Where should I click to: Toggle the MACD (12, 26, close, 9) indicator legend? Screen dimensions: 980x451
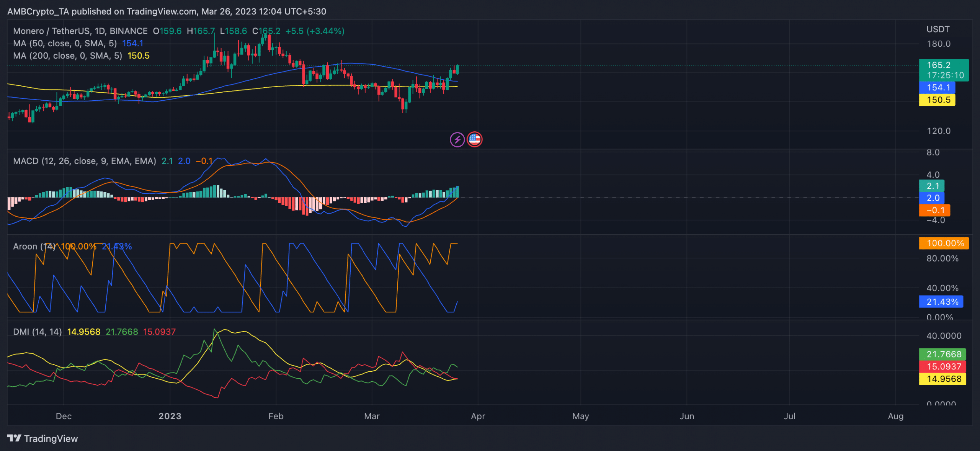pos(84,161)
